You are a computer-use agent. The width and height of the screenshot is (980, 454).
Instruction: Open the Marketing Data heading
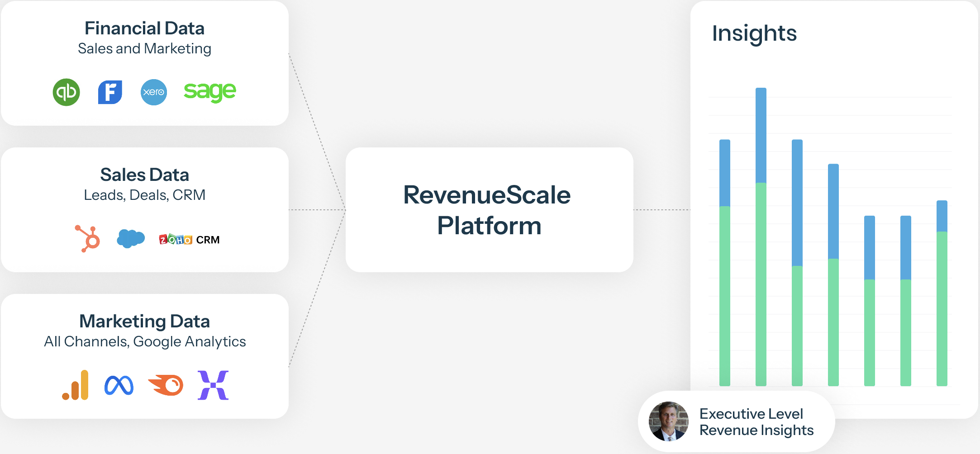[x=144, y=322]
